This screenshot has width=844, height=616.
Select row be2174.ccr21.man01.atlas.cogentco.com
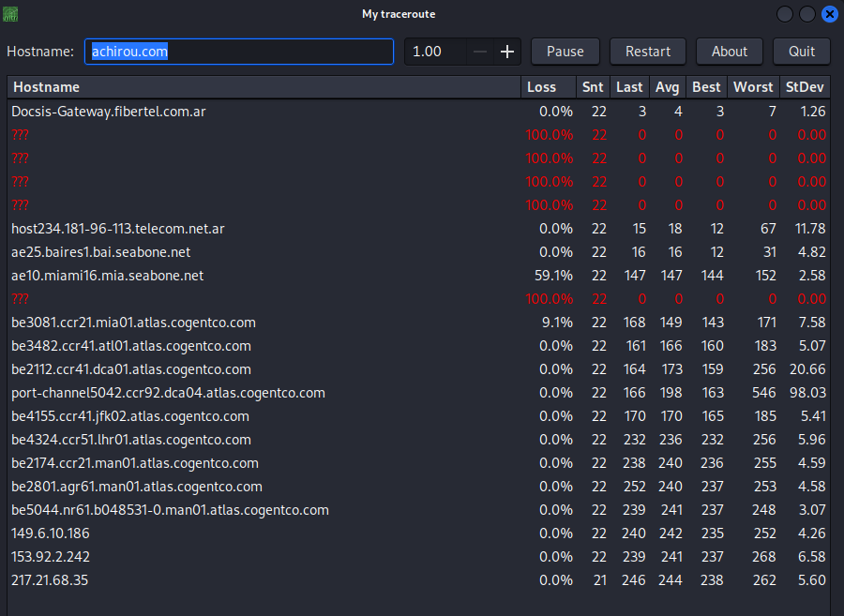click(x=418, y=463)
